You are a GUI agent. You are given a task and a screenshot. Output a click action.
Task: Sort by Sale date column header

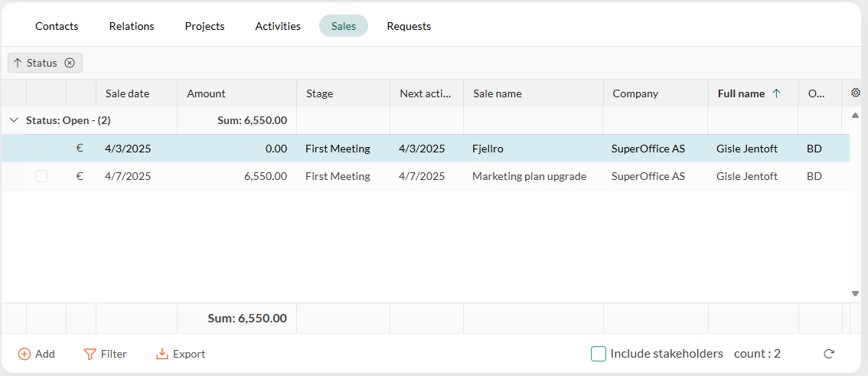pos(127,93)
